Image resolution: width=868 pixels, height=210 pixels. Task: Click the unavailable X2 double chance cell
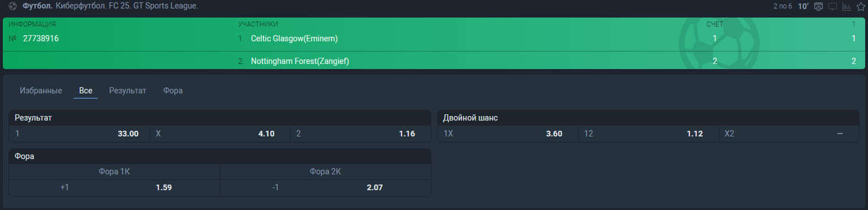pos(789,134)
